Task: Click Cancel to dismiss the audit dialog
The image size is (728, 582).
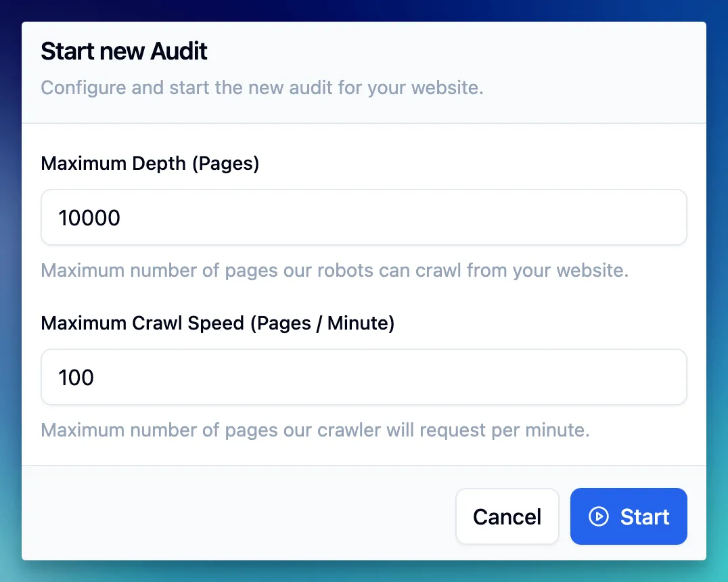Action: pos(507,516)
